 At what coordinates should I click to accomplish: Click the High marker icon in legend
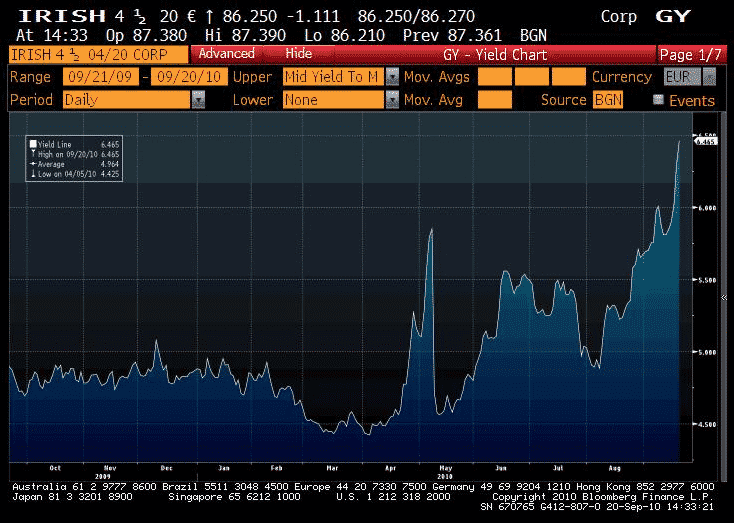32,155
